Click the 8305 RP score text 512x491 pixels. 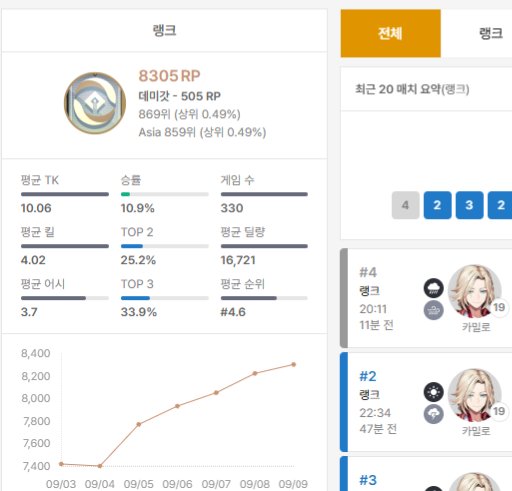[169, 76]
